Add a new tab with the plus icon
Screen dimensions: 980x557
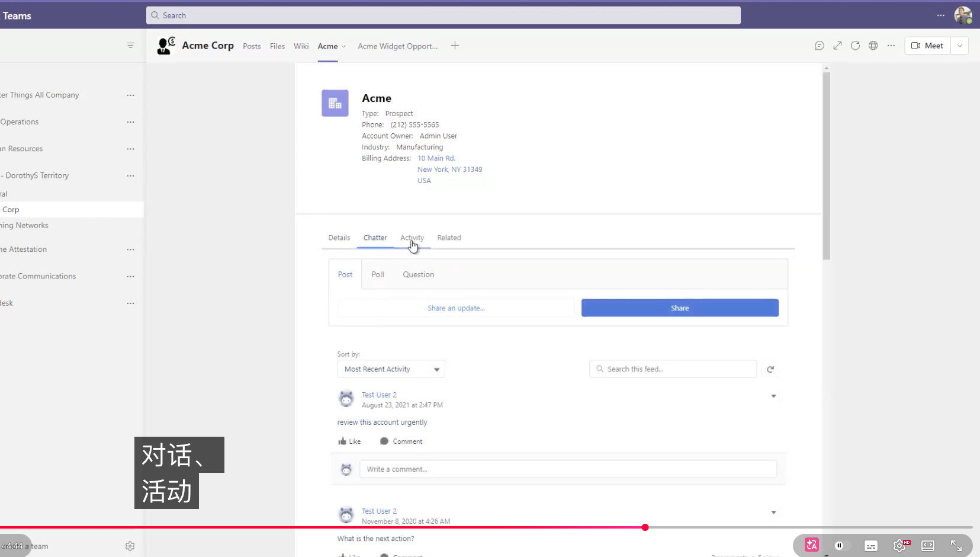point(455,46)
